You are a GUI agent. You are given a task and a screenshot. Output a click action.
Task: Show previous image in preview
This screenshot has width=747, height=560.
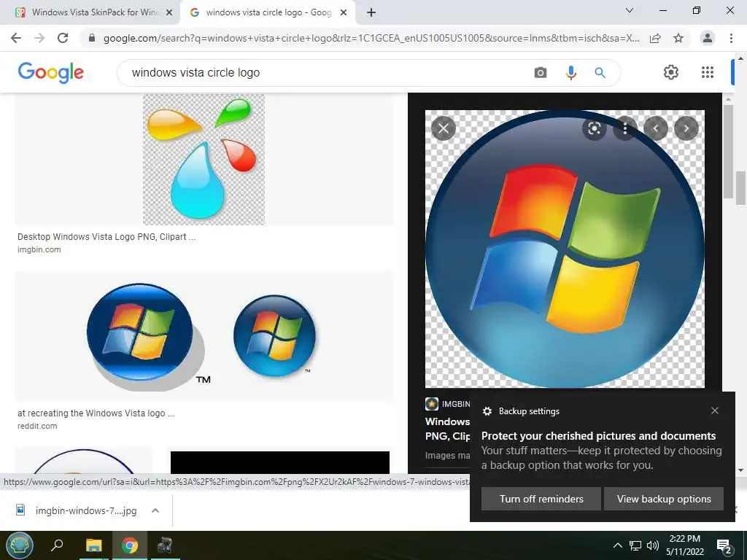click(x=656, y=128)
